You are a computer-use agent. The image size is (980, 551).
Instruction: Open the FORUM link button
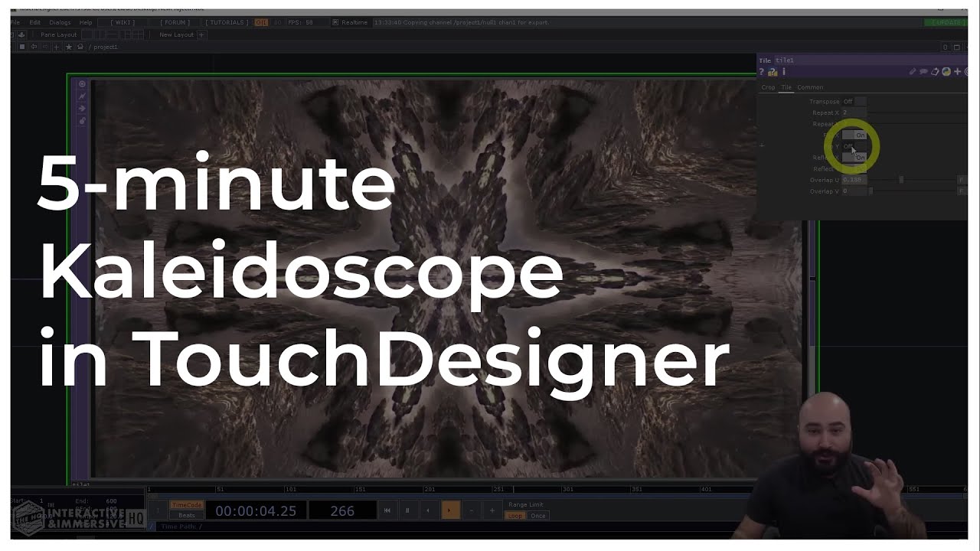click(176, 22)
